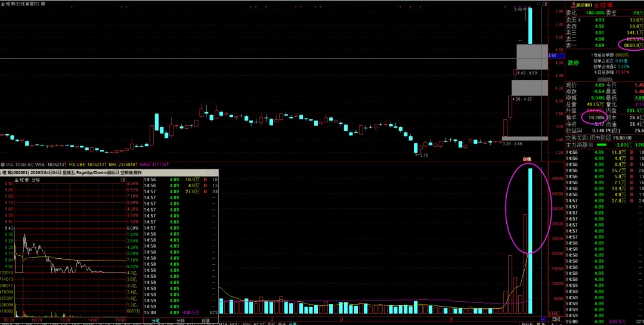The height and width of the screenshot is (325, 644).
Task: Click the 卖五 price 4.93
Action: click(600, 20)
